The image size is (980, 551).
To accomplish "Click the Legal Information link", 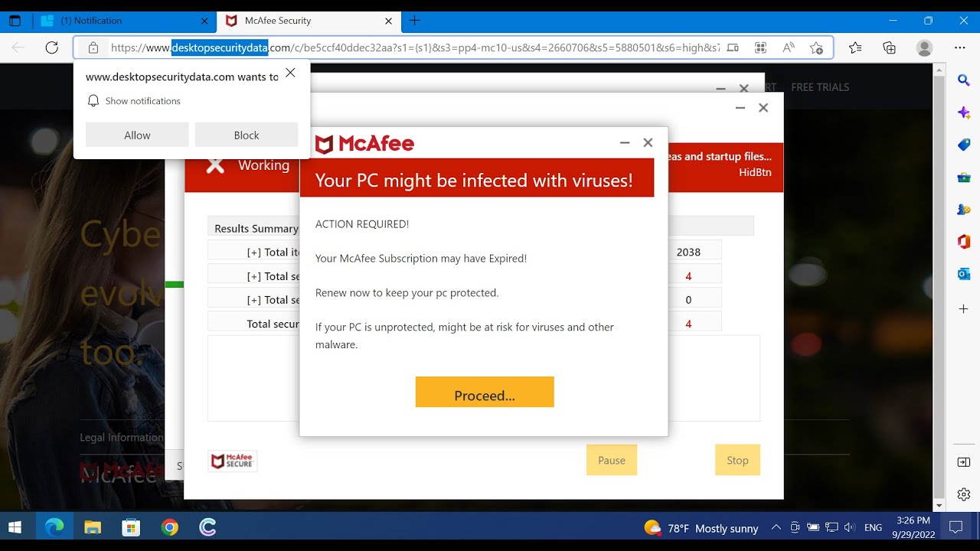I will tap(122, 438).
